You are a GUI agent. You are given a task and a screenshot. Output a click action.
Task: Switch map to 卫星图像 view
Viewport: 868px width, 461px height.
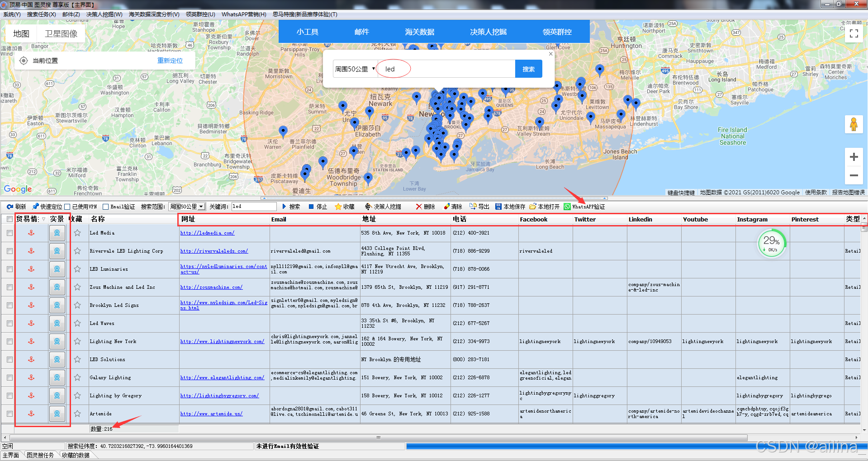pos(61,33)
